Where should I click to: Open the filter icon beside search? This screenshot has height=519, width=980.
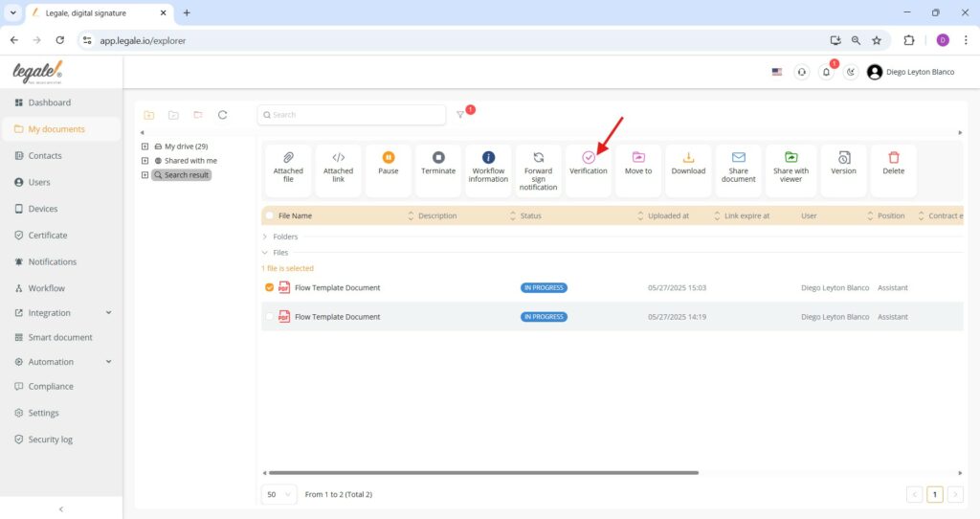coord(460,115)
